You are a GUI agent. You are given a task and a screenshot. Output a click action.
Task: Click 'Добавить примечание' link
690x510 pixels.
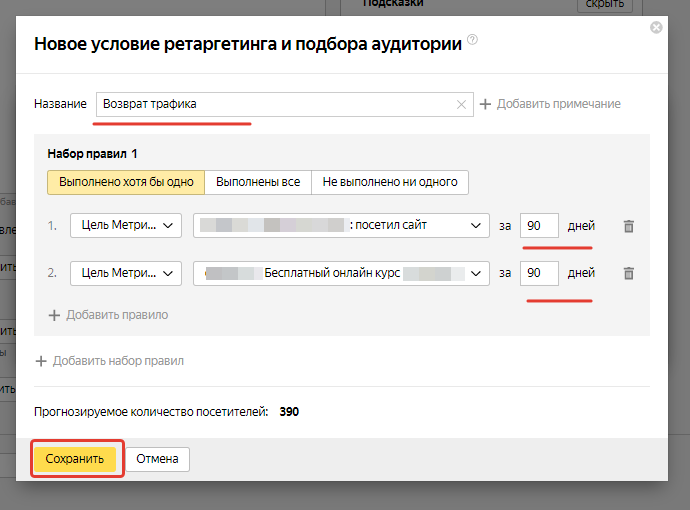tap(559, 104)
